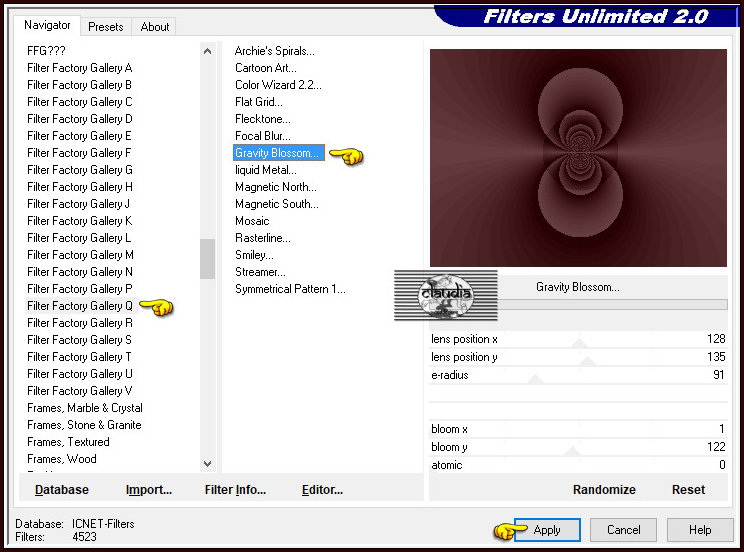Select Filter Factory Gallery T
The image size is (744, 552).
tap(79, 357)
